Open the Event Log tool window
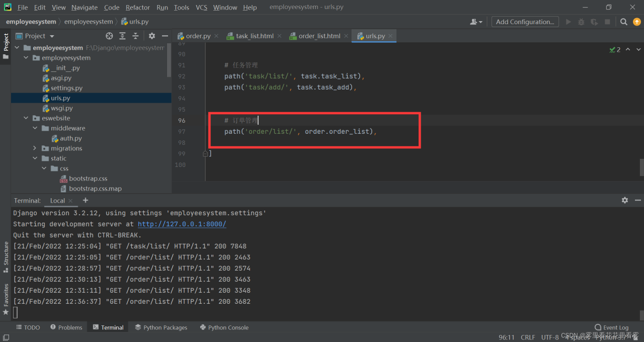 tap(611, 327)
